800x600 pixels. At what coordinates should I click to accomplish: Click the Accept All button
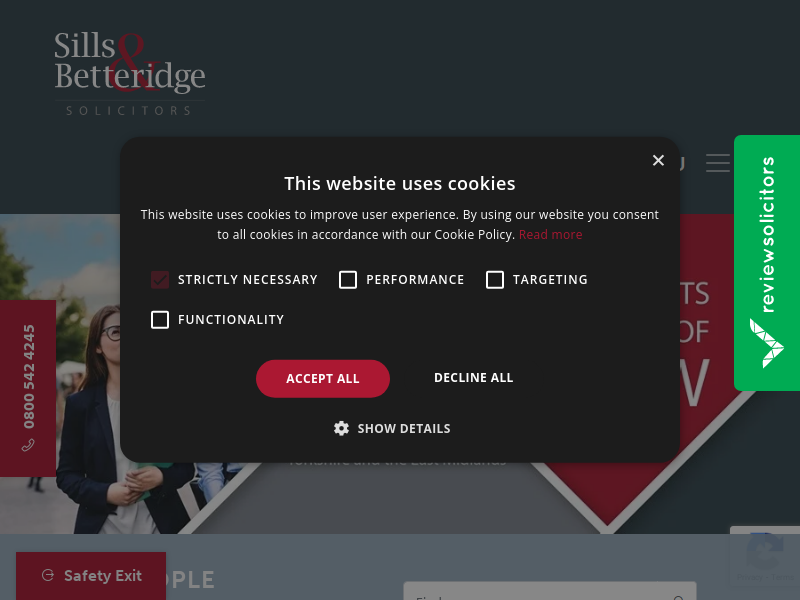click(323, 379)
